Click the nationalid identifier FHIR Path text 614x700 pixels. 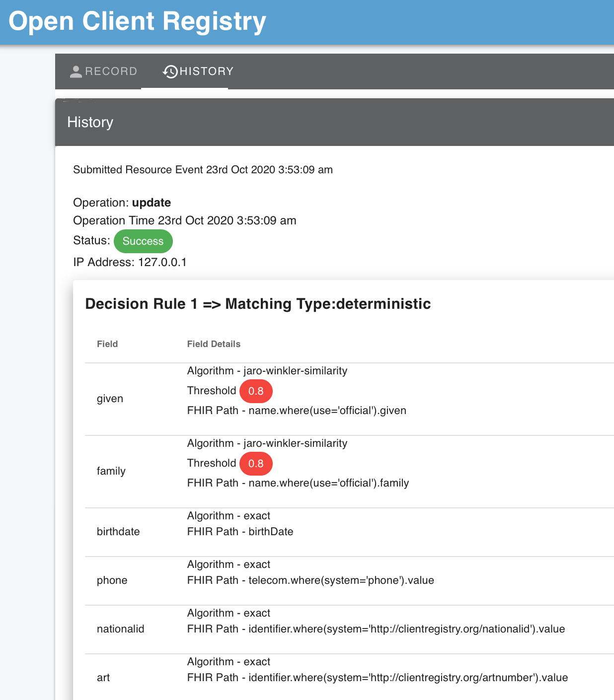point(376,629)
